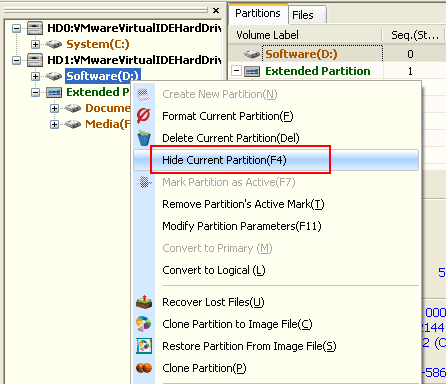Collapse Extended Partition row in the table

tap(236, 71)
